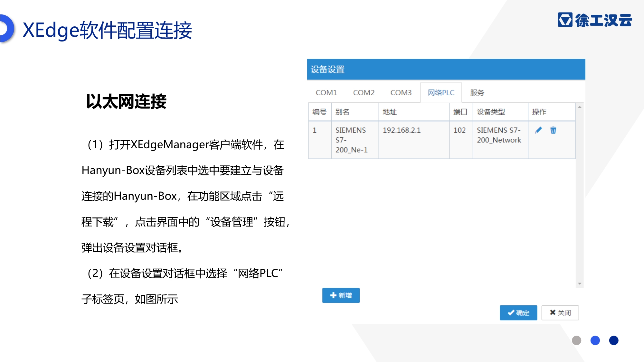Edit the SIEMENS S7-200 device with pencil icon
Screen dimensions: 644x362
[x=538, y=130]
